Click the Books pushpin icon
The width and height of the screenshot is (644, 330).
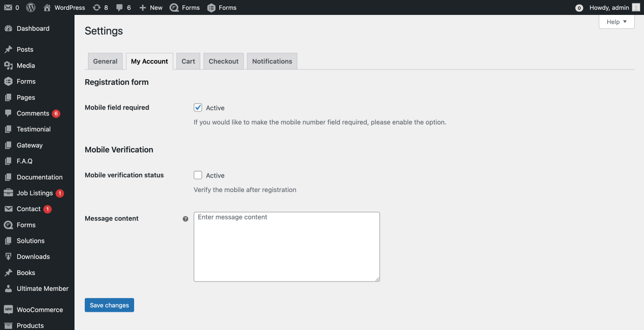(x=8, y=273)
